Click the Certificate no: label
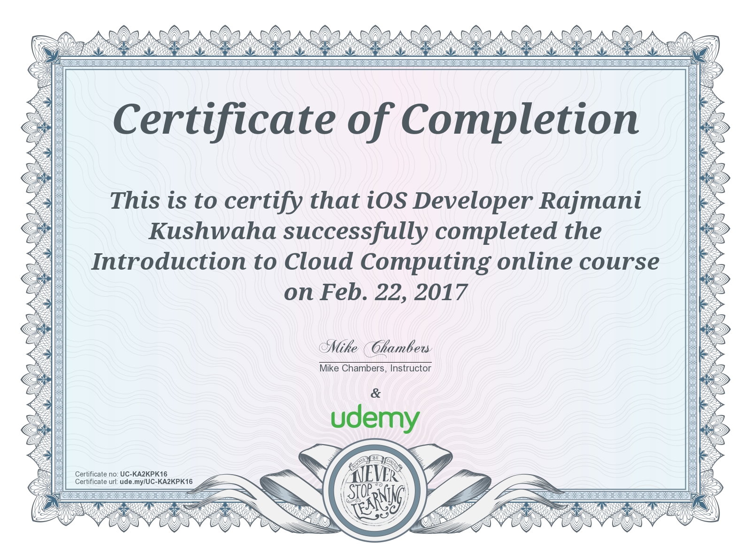 point(97,474)
